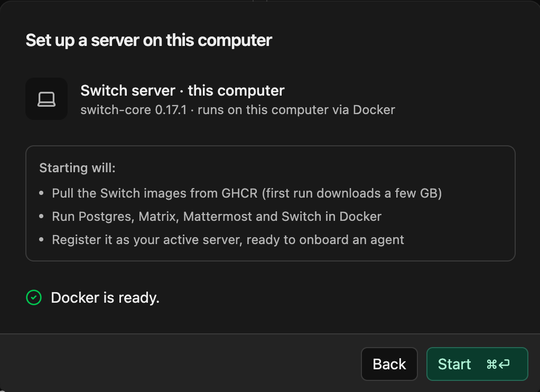Click the 'Pull the Switch images from GHCR' item

[247, 193]
